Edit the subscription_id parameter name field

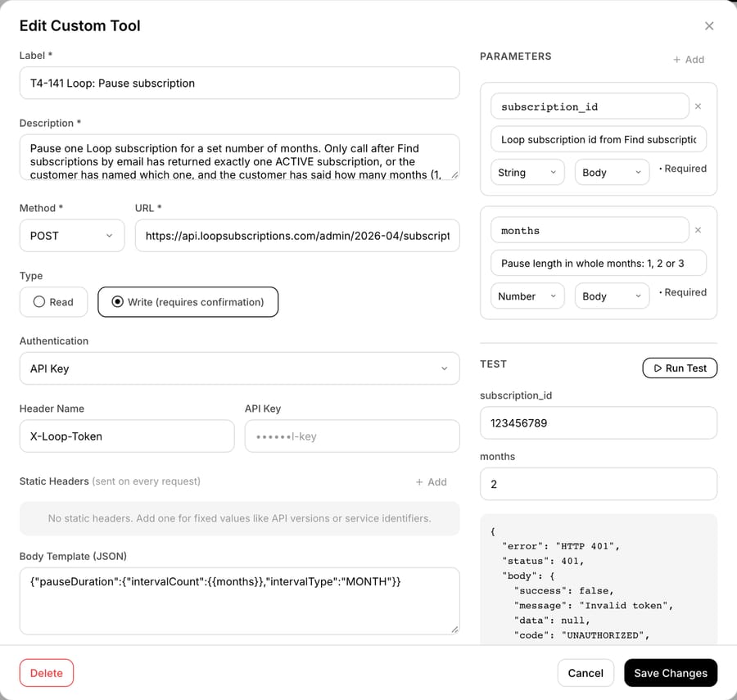point(590,106)
